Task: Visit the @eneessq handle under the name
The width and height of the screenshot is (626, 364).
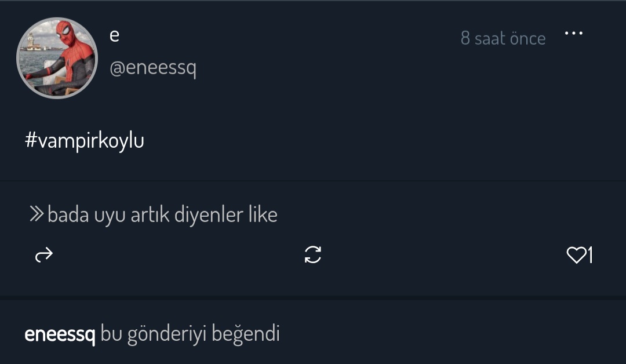Action: (x=153, y=67)
